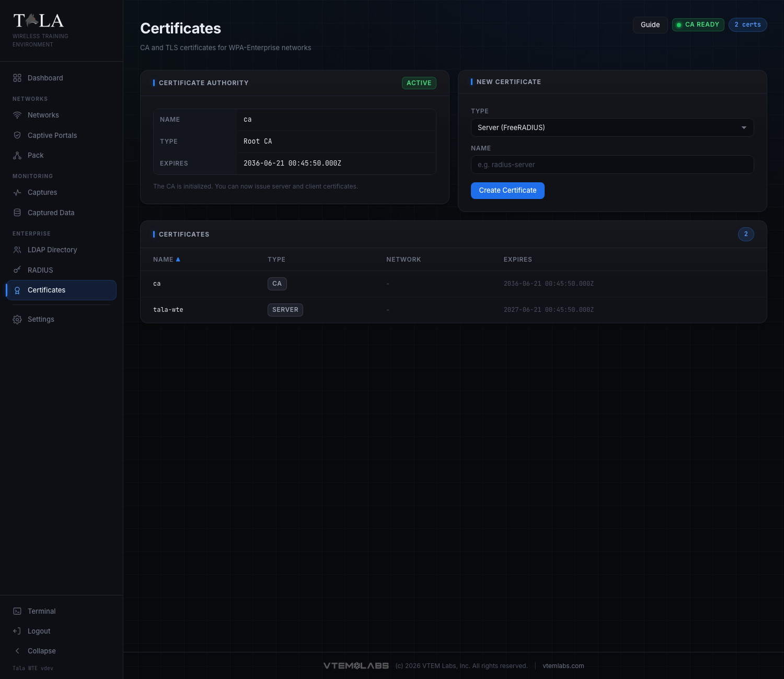Collapse the sidebar
The width and height of the screenshot is (784, 679).
[x=61, y=651]
